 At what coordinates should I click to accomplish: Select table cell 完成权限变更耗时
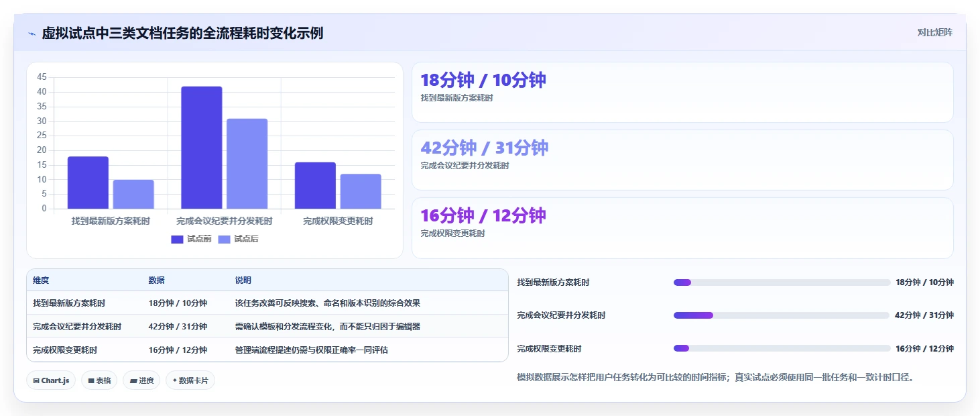tap(65, 350)
